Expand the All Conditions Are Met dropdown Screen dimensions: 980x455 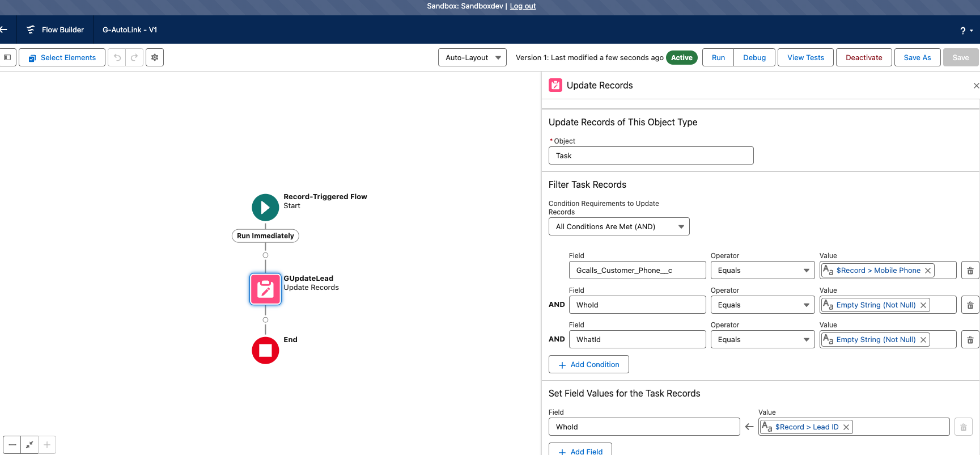pos(619,226)
